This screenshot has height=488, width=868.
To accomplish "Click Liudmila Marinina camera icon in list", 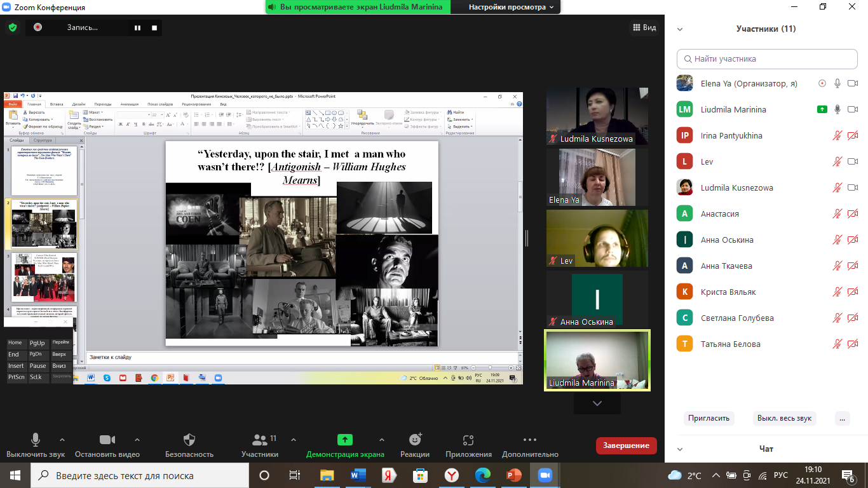I will (x=853, y=109).
